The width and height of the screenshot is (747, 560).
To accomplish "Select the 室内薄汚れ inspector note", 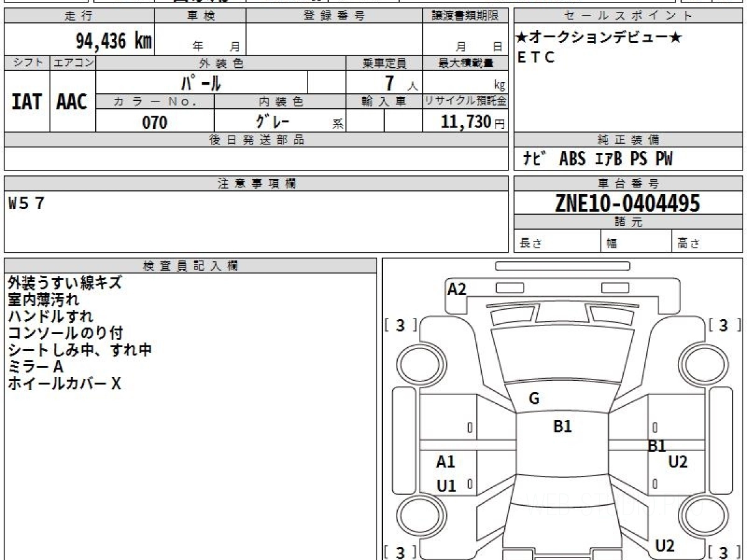I will (44, 299).
